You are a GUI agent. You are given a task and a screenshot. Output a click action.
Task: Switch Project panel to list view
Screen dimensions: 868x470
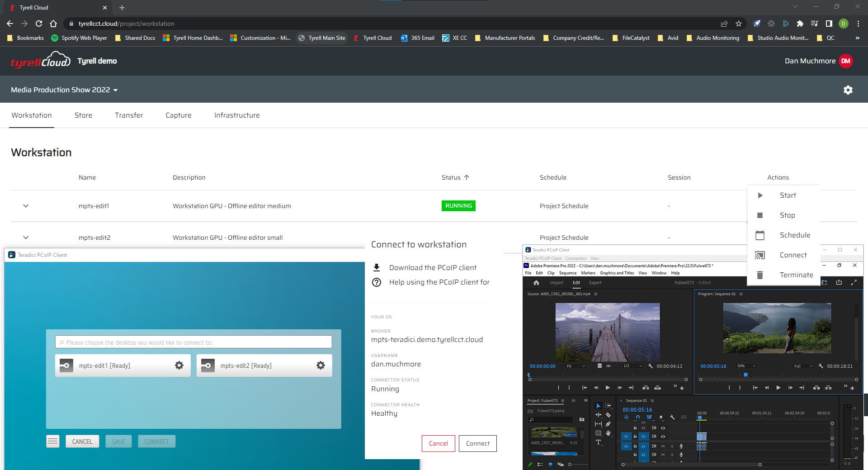coord(540,465)
